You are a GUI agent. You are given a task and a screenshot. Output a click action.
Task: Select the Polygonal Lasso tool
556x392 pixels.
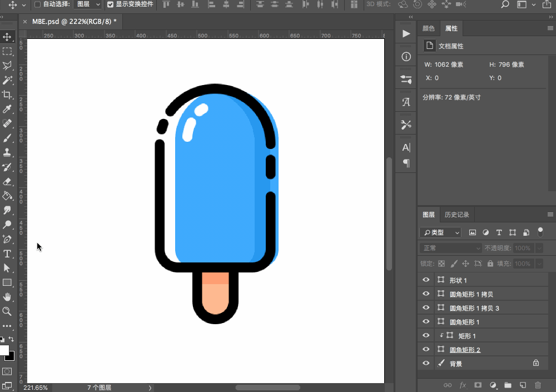(x=7, y=66)
